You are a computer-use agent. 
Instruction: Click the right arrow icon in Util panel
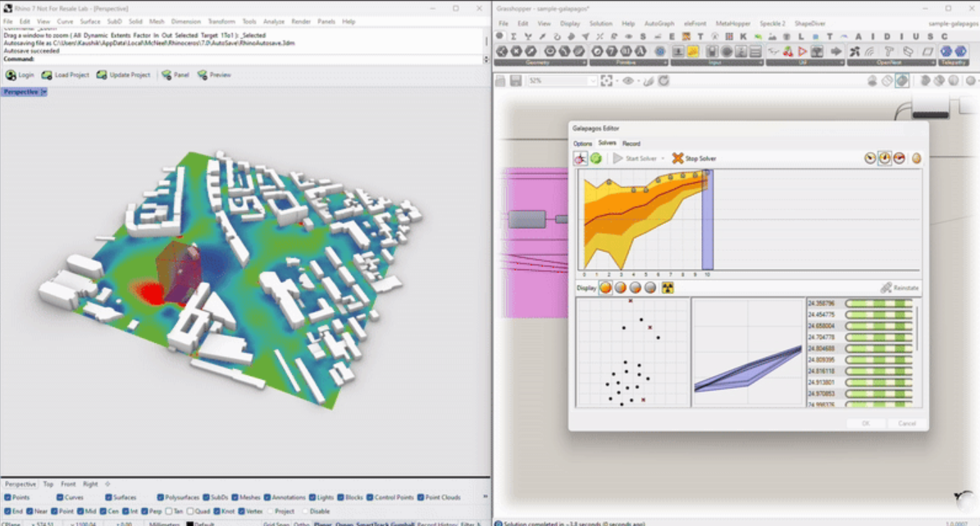coord(836,51)
